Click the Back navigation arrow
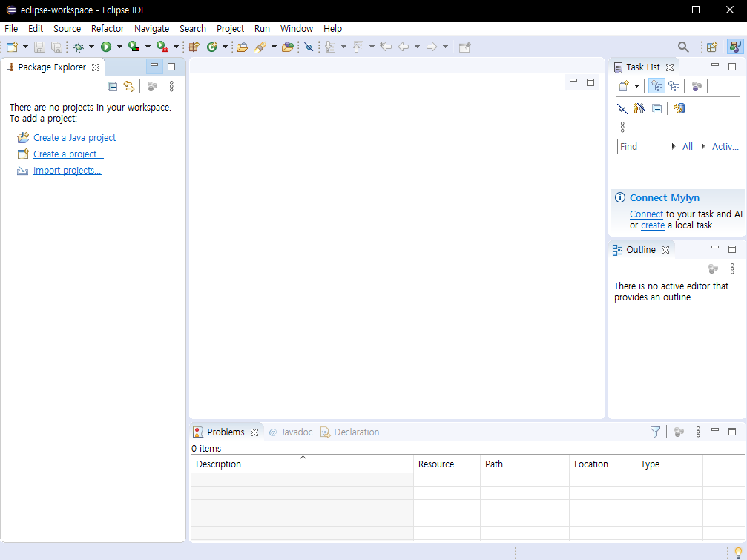 click(x=404, y=47)
